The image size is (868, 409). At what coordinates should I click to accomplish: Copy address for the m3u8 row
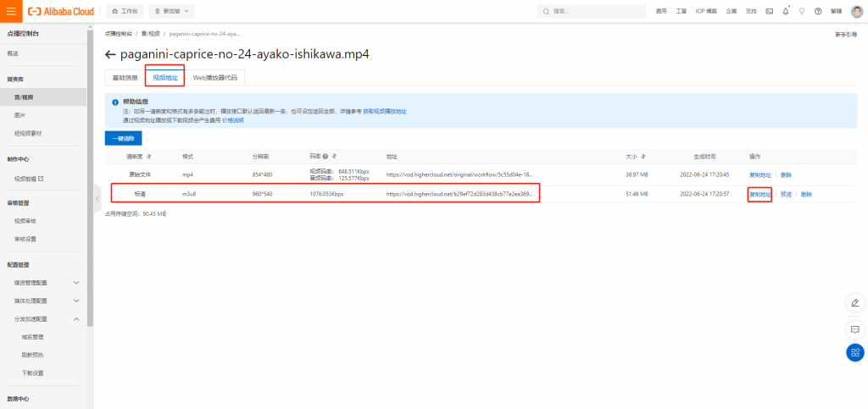point(760,195)
